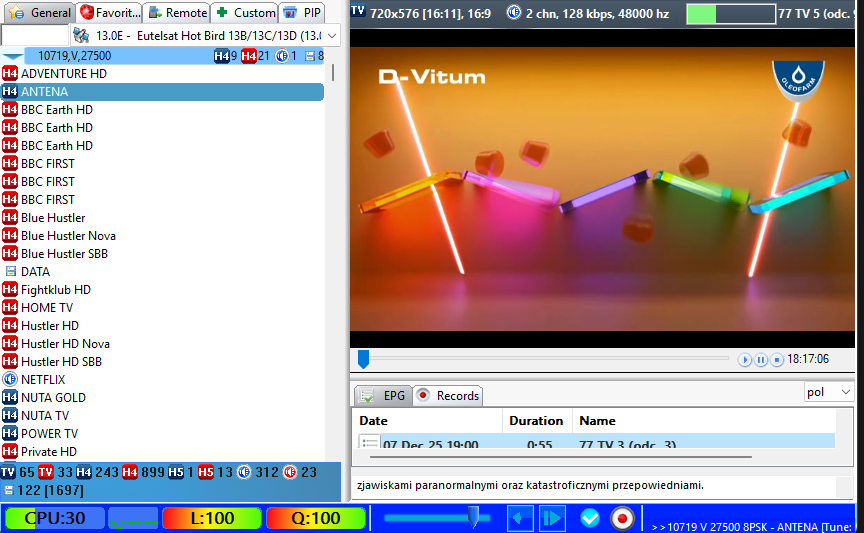Collapse the 10719,V,27500 transponder triangle
The height and width of the screenshot is (533, 864).
click(x=13, y=56)
